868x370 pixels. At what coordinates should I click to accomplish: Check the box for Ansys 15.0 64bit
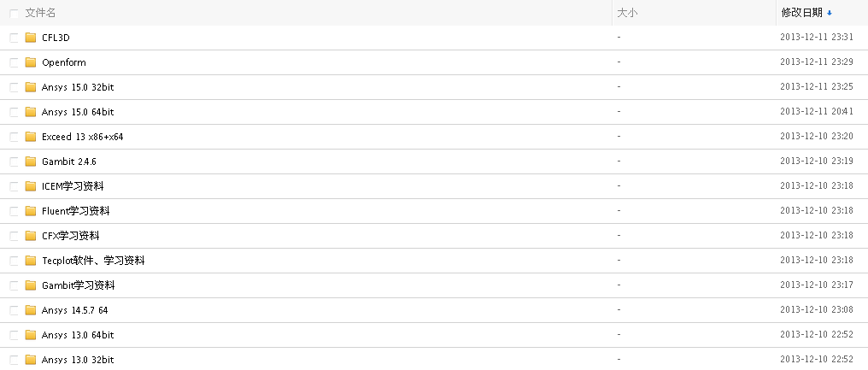14,112
